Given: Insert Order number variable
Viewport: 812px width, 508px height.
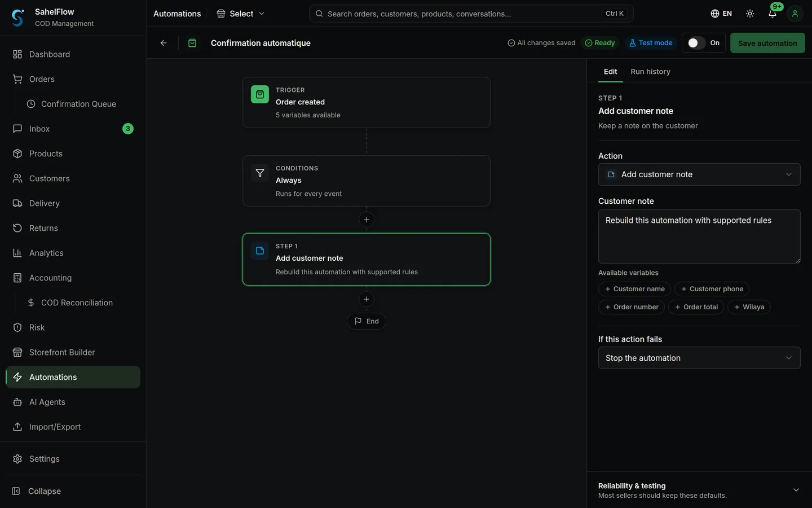Looking at the screenshot, I should (x=632, y=307).
